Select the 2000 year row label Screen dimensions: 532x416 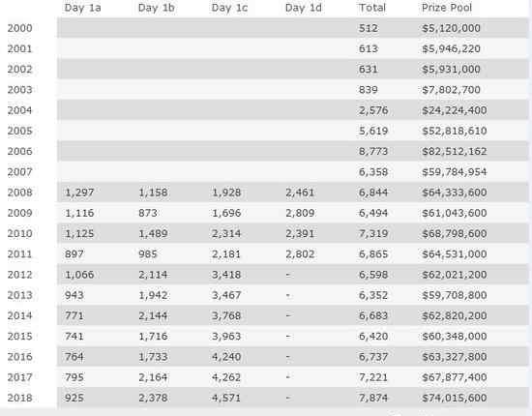20,28
